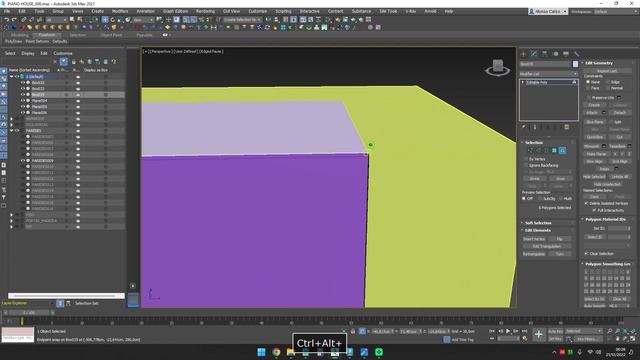
Task: Open the Create command panel tab
Action: point(524,54)
